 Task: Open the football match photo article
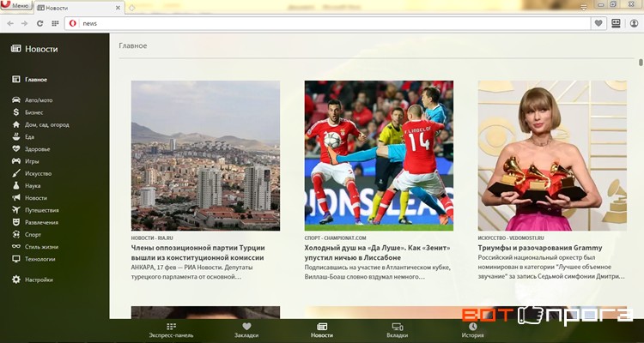[379, 155]
